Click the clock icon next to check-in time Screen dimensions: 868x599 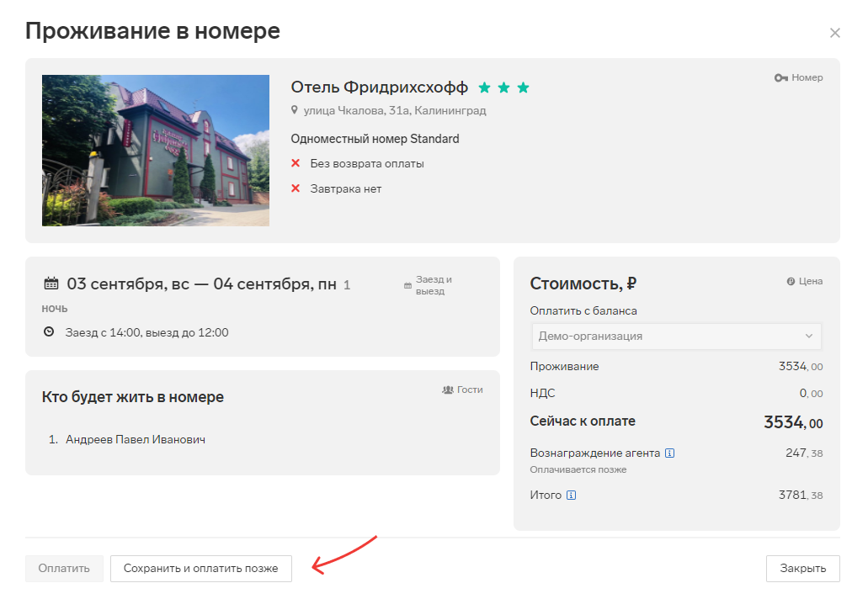(50, 331)
